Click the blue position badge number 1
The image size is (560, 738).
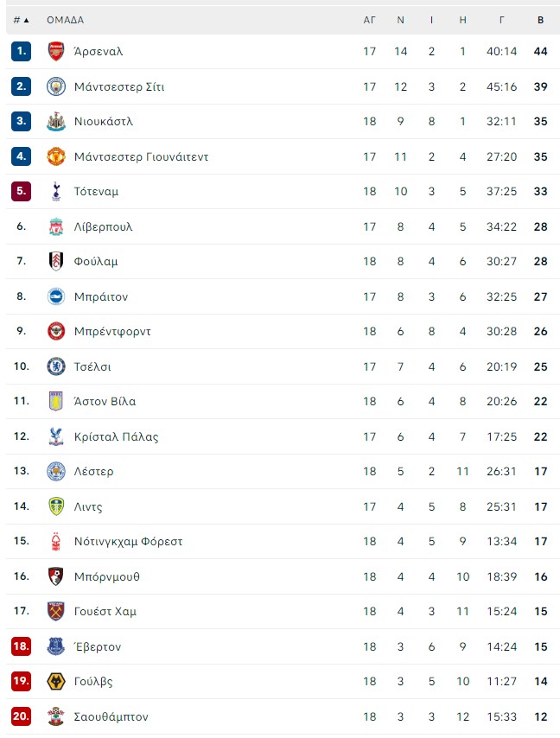22,51
